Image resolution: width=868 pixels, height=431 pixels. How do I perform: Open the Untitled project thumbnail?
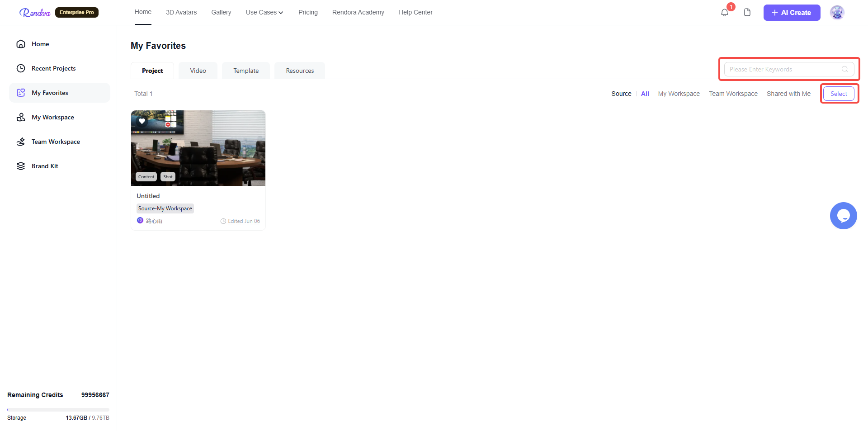[x=198, y=148]
